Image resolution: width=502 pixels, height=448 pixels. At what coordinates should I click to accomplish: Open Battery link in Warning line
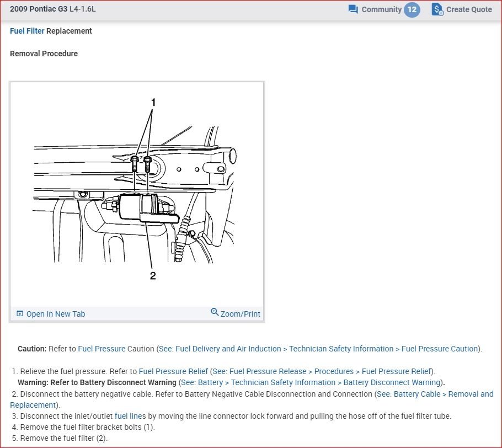tap(210, 383)
